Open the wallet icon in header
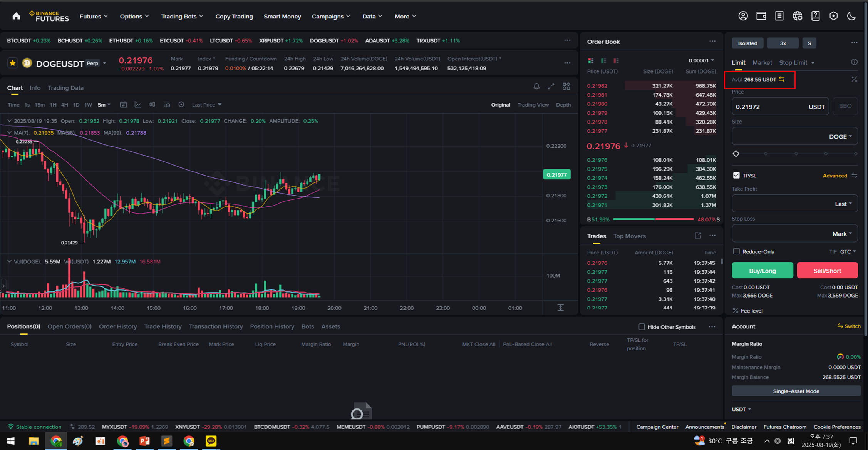The image size is (868, 450). click(x=761, y=16)
